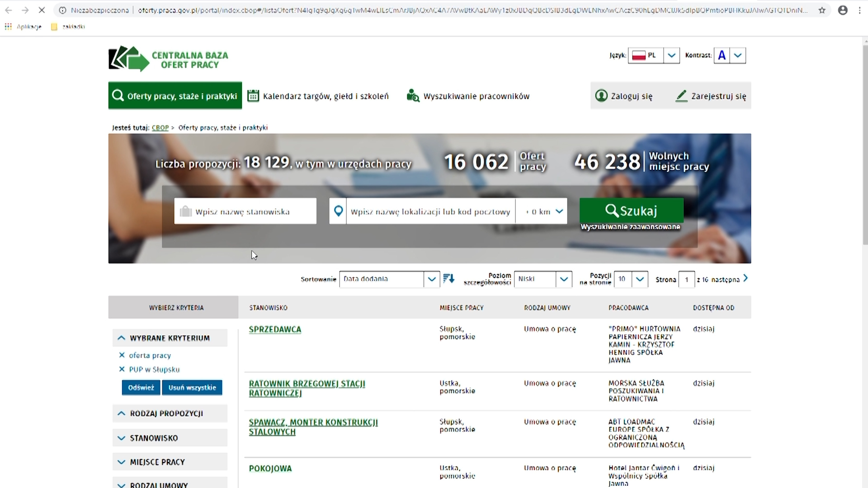Click the STANOWISKO column header
Image resolution: width=868 pixels, height=488 pixels.
point(269,308)
